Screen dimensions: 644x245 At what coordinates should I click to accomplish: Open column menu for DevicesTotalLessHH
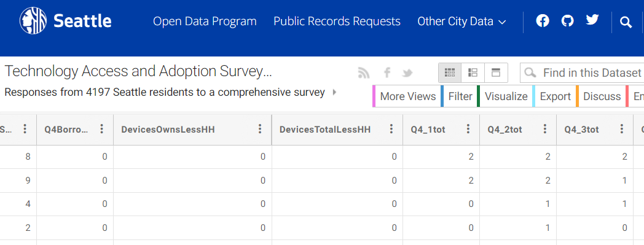[391, 130]
